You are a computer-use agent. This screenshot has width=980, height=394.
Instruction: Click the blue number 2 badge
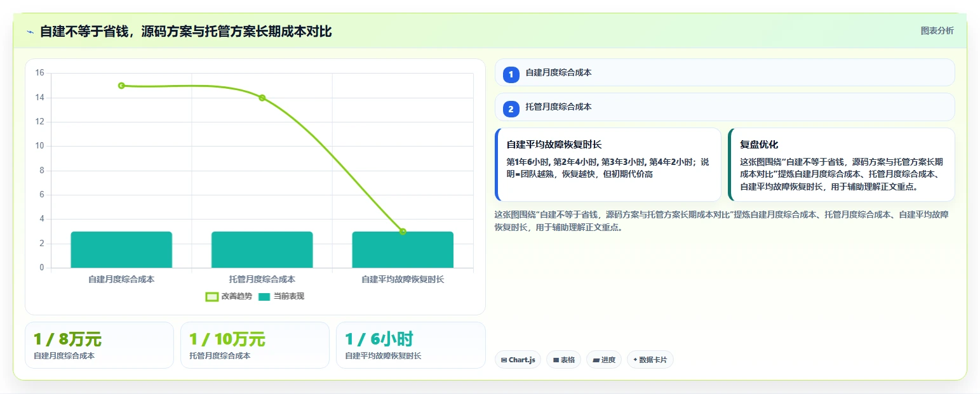click(x=511, y=109)
